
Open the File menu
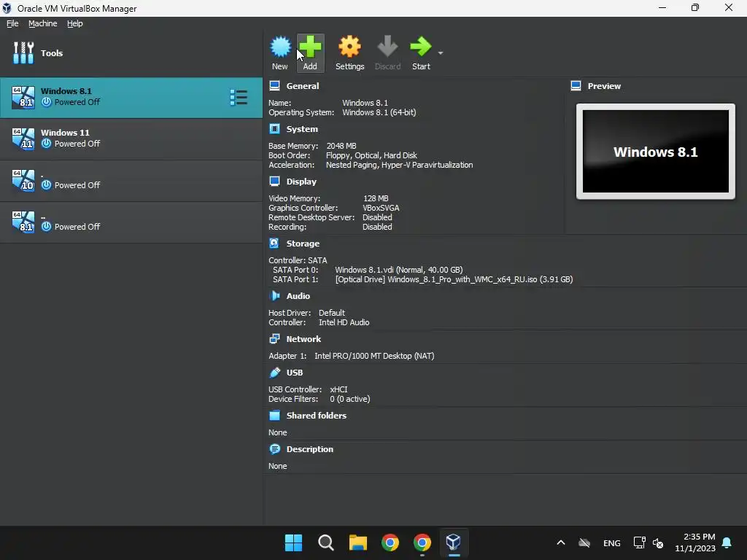coord(12,23)
